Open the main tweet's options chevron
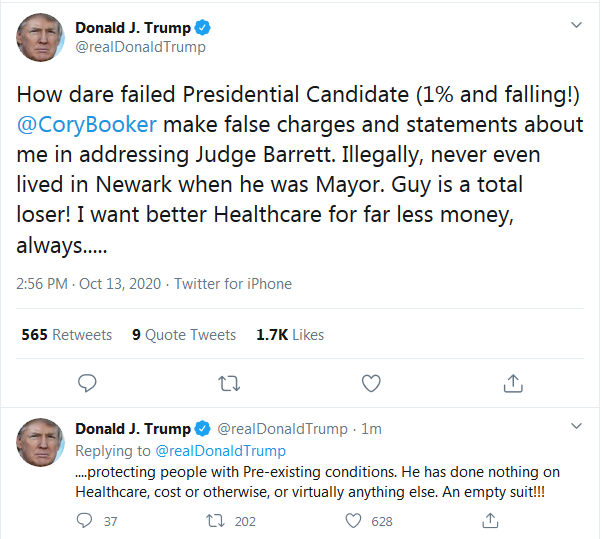Viewport: 602px width, 539px height. click(576, 24)
